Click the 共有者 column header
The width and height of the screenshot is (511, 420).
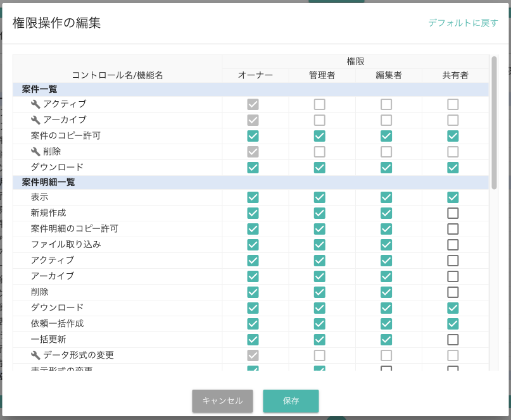[455, 75]
